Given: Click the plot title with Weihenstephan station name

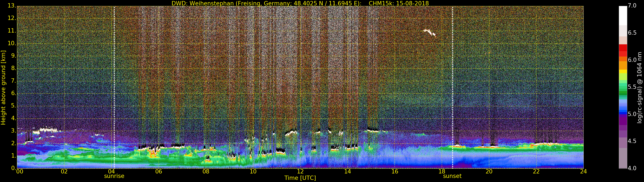Looking at the screenshot, I should click(x=300, y=3).
